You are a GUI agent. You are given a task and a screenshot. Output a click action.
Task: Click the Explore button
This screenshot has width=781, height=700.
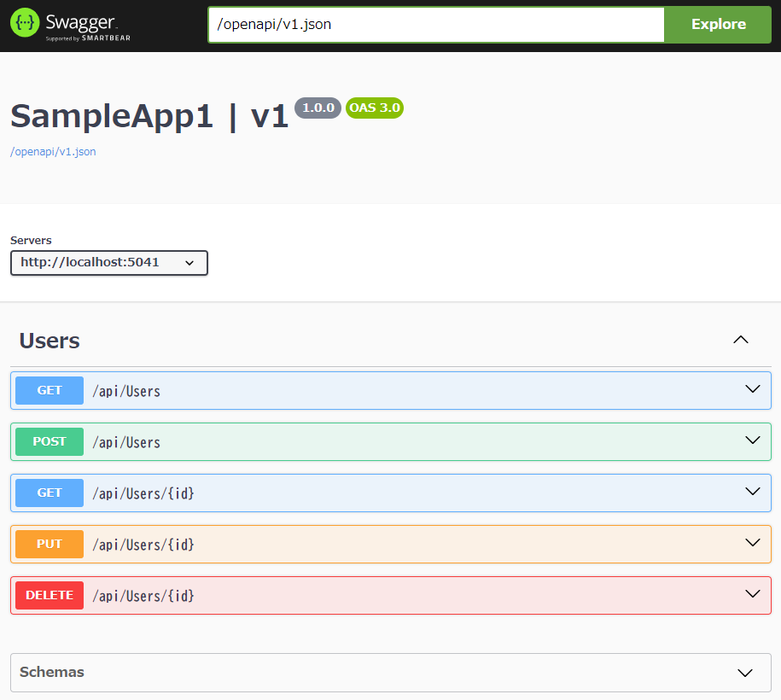[718, 25]
